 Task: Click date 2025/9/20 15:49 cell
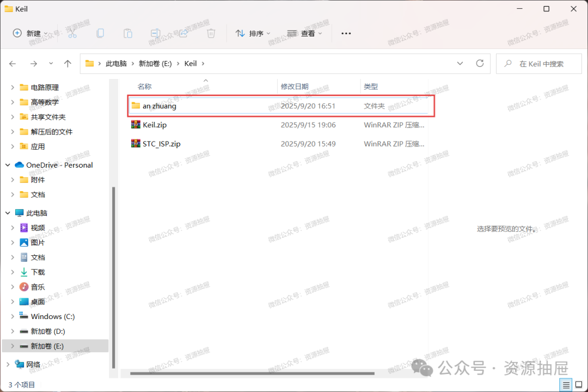[308, 144]
